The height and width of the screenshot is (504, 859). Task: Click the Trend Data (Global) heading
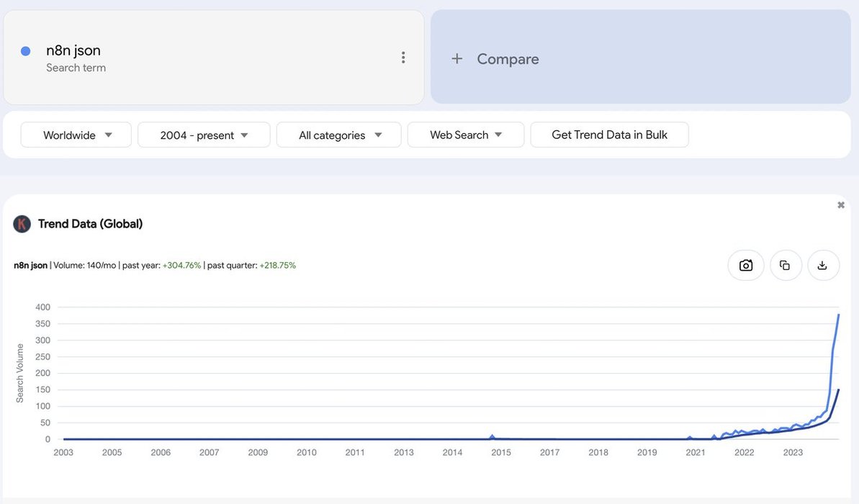pos(90,224)
